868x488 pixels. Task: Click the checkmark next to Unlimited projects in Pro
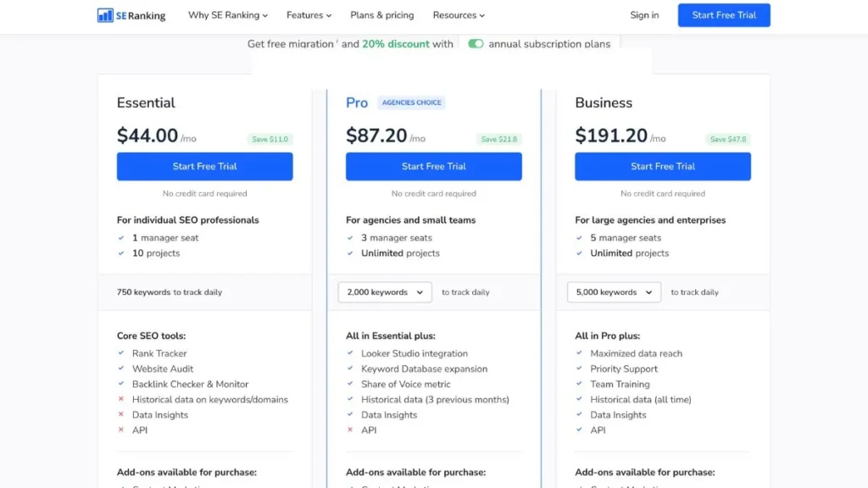[x=351, y=253]
